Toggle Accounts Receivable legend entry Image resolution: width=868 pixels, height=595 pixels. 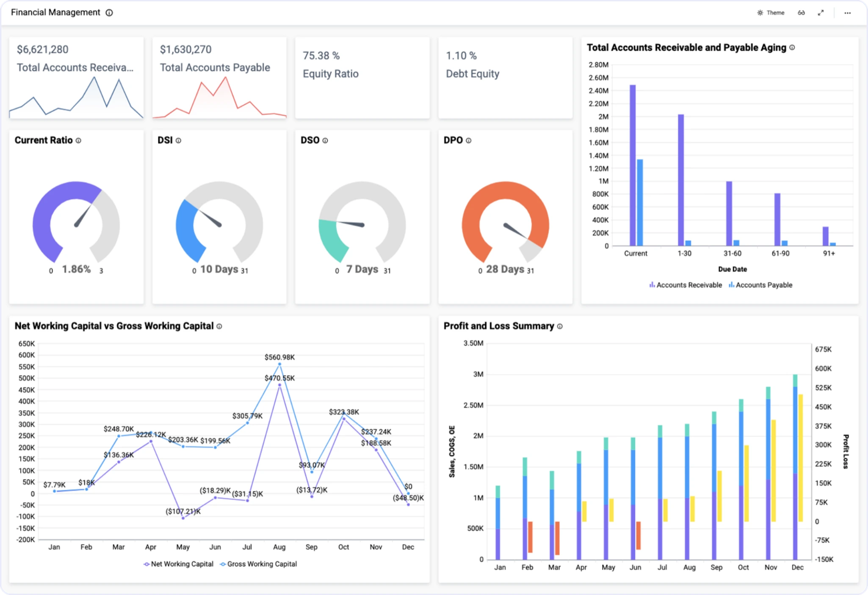685,285
